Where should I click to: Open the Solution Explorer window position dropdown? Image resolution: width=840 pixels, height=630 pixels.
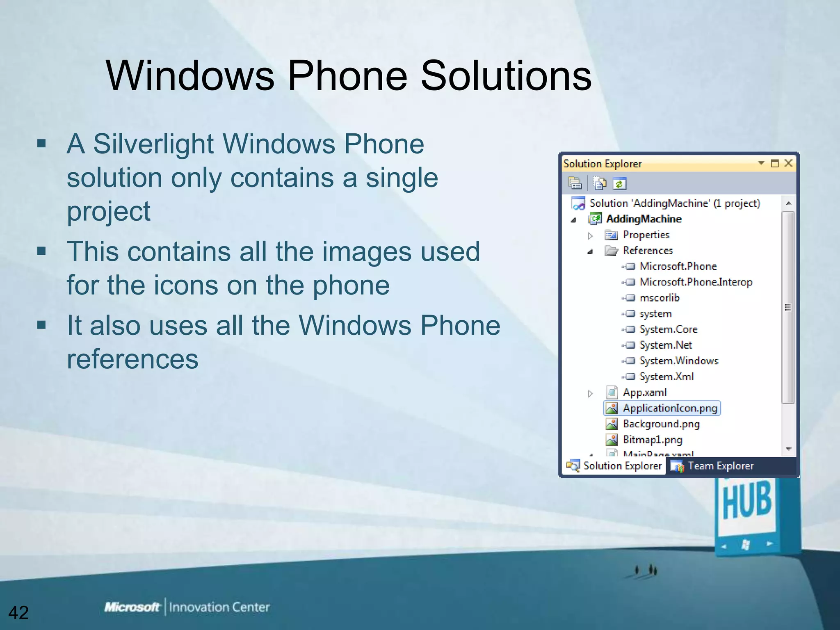(x=761, y=163)
